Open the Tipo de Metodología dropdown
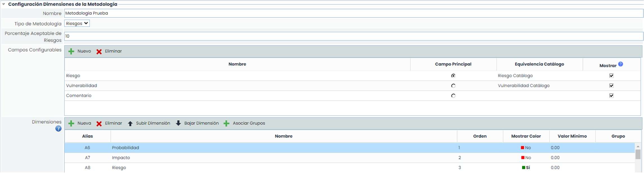 click(77, 23)
